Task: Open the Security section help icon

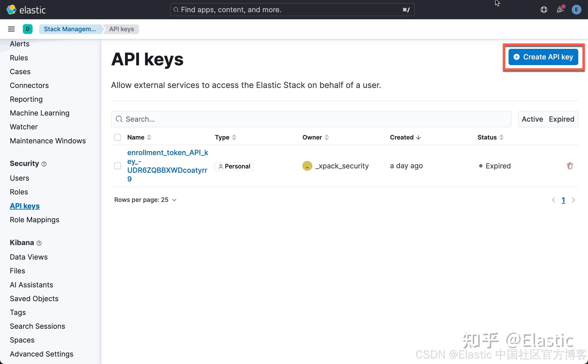Action: tap(44, 164)
